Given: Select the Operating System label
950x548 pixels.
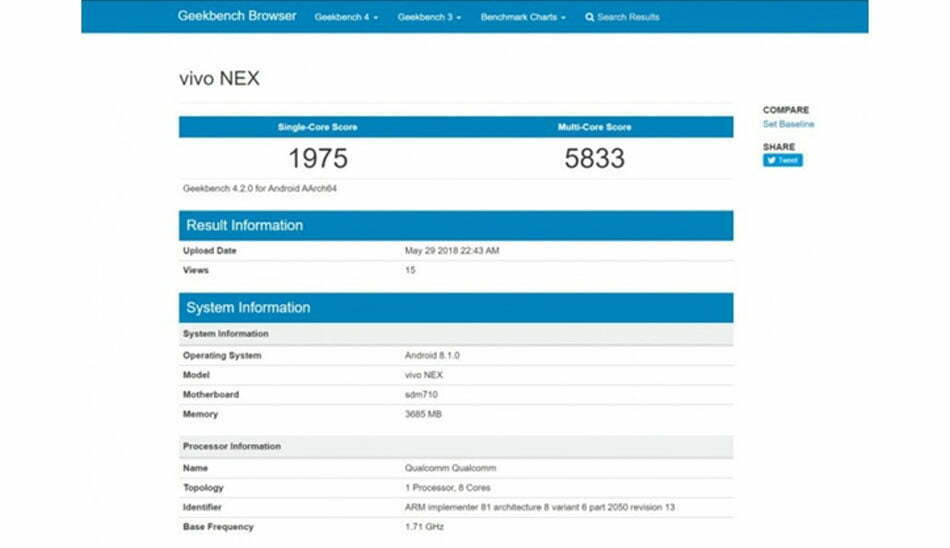Looking at the screenshot, I should point(222,356).
